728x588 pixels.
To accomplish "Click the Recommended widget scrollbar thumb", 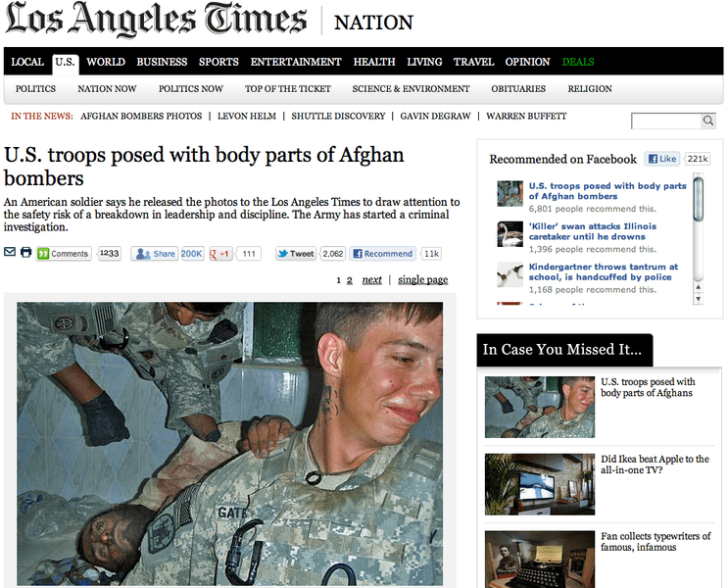I will tap(698, 199).
